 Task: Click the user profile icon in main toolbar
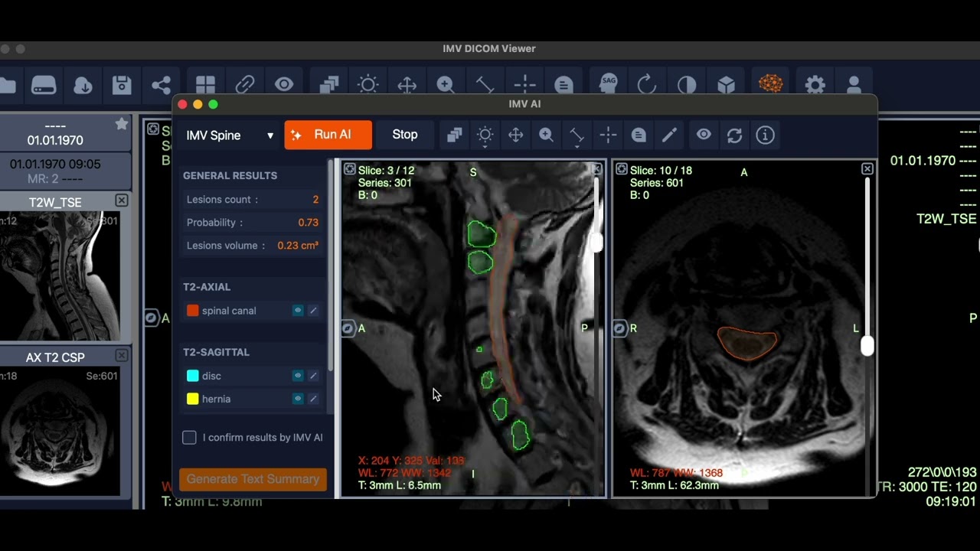tap(854, 85)
